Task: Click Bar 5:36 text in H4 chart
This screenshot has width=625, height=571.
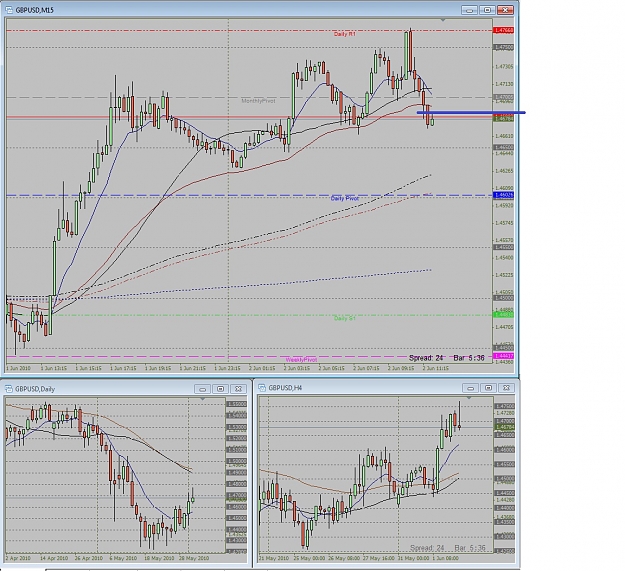Action: [x=470, y=548]
